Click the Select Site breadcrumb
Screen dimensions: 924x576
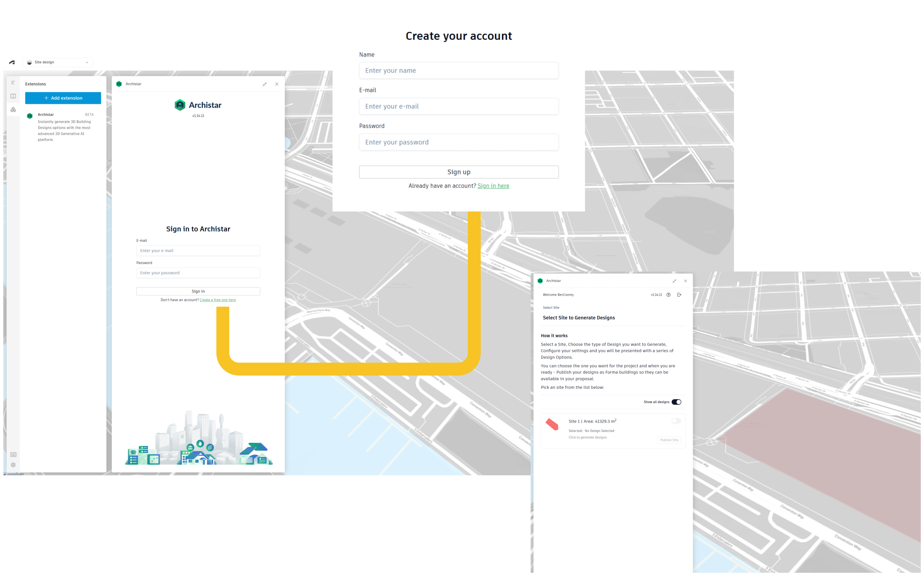point(552,308)
